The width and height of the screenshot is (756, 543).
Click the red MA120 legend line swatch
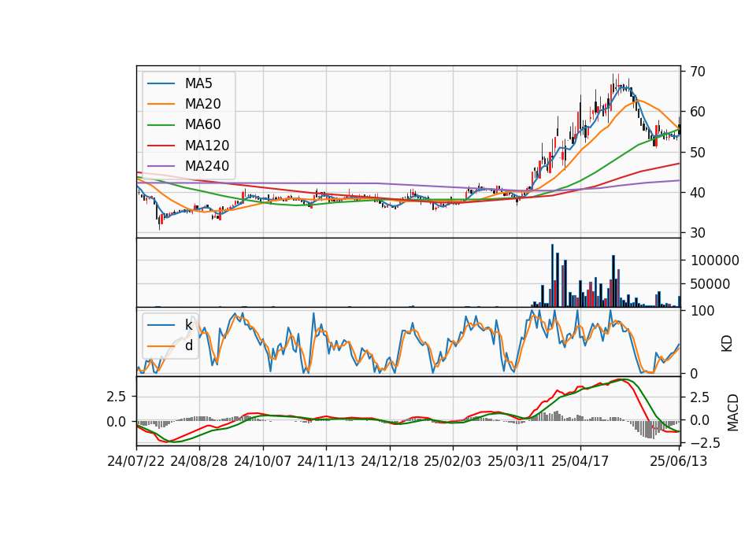point(161,146)
